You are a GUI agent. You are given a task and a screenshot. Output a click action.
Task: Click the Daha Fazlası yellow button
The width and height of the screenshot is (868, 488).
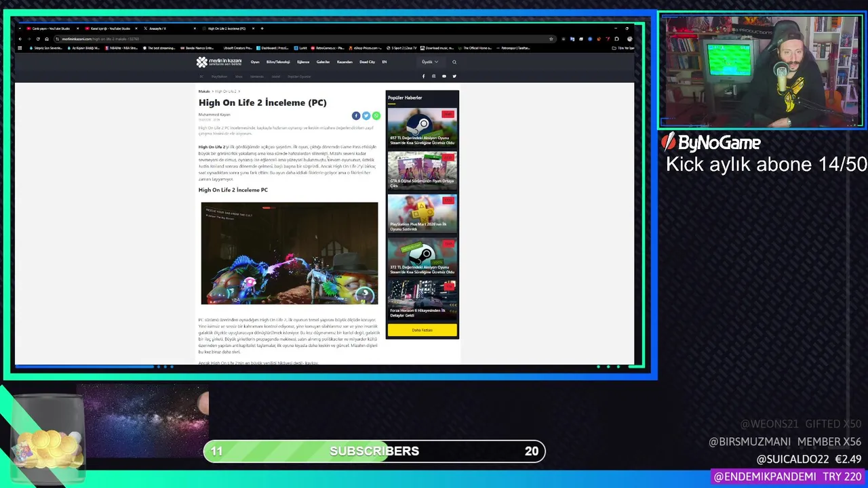[422, 330]
